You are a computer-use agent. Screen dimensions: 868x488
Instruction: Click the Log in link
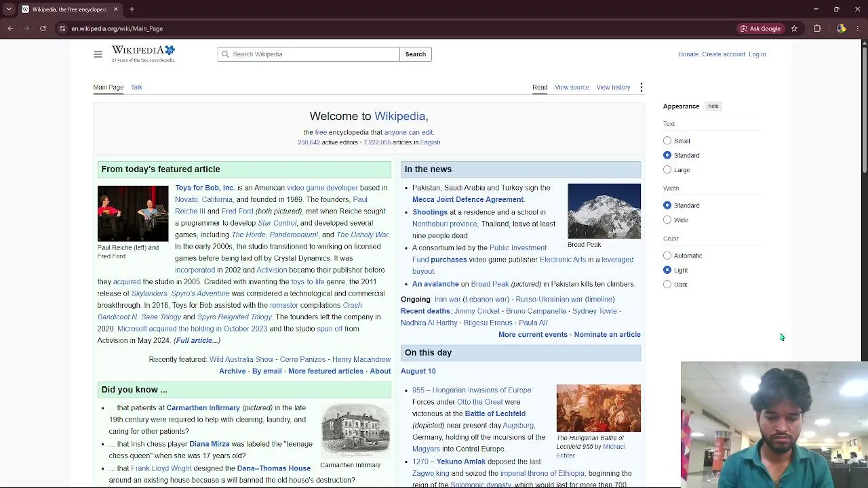(757, 54)
